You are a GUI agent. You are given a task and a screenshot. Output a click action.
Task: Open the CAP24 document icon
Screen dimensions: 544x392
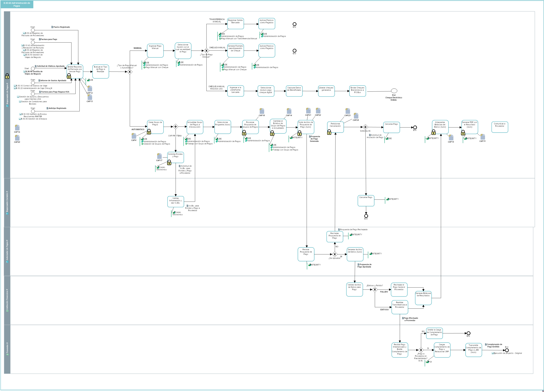pos(356,116)
